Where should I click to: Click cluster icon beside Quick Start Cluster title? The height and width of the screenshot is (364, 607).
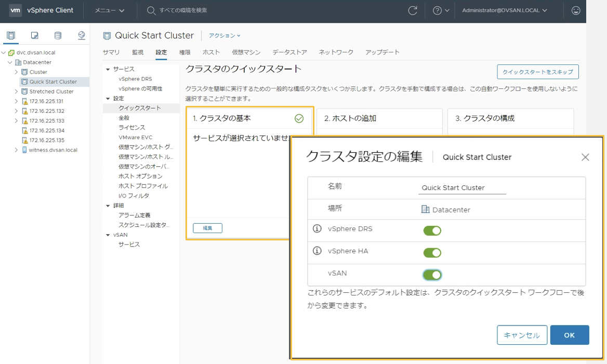coord(107,36)
